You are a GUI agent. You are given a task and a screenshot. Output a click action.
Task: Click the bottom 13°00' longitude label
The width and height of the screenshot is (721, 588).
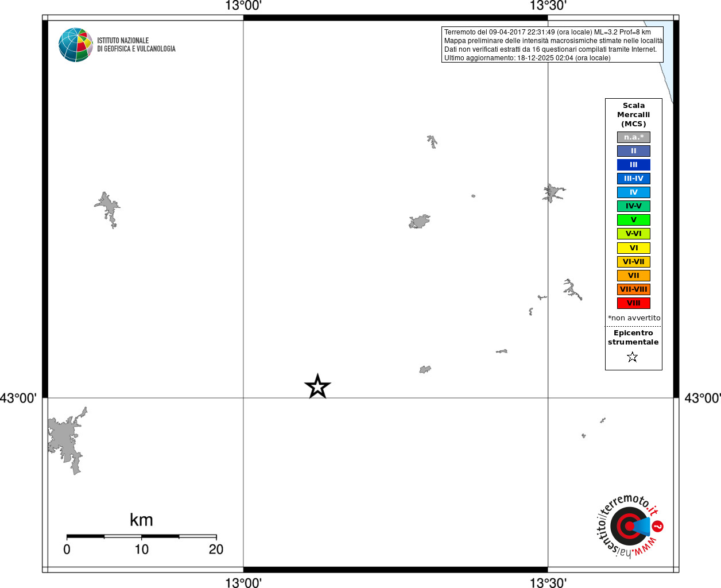(243, 583)
